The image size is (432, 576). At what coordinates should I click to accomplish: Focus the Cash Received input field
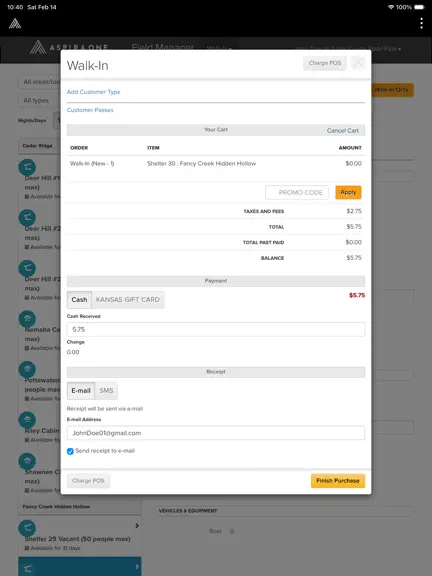[x=216, y=330]
